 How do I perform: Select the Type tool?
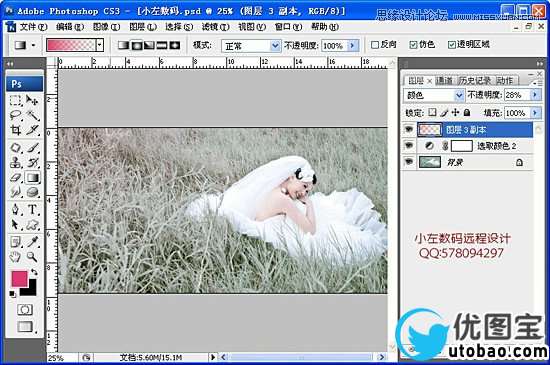point(32,209)
